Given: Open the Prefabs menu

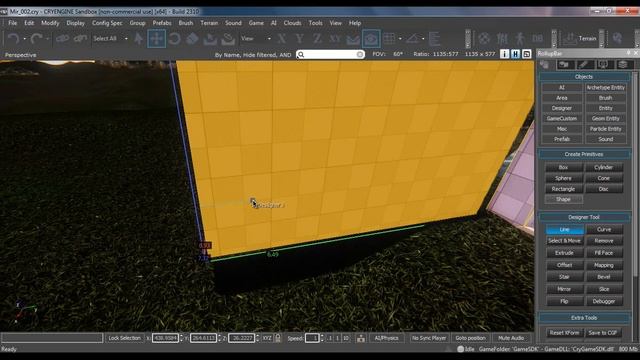Looking at the screenshot, I should click(x=162, y=23).
